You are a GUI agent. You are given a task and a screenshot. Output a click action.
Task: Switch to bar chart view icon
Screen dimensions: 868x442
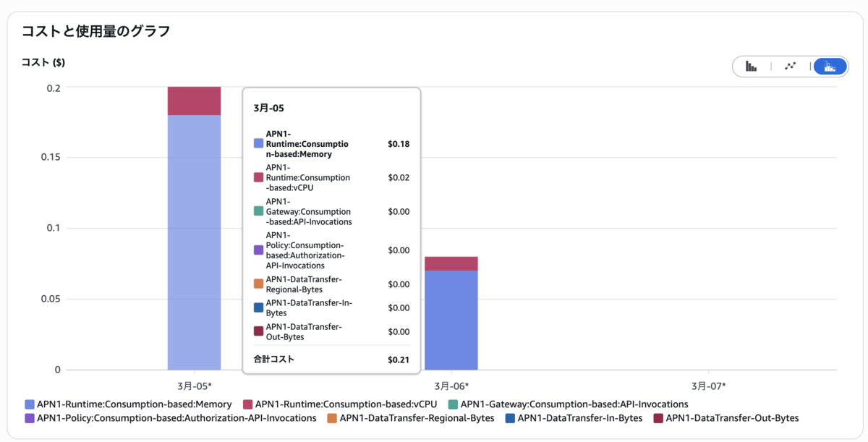click(752, 67)
